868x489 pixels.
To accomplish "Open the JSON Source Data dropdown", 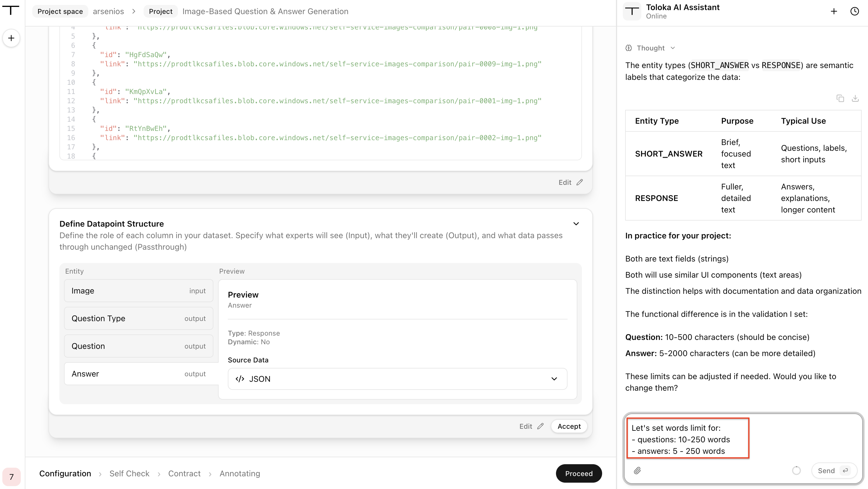I will coord(397,379).
